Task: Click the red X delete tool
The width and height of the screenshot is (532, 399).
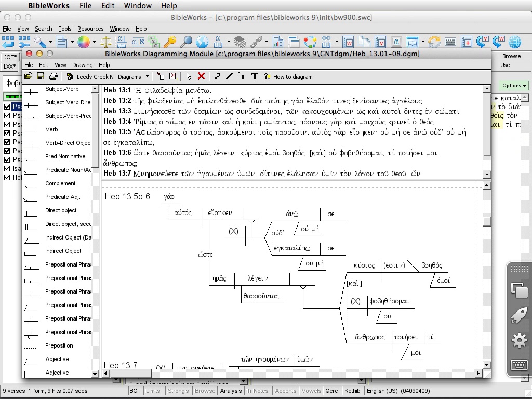Action: 202,76
